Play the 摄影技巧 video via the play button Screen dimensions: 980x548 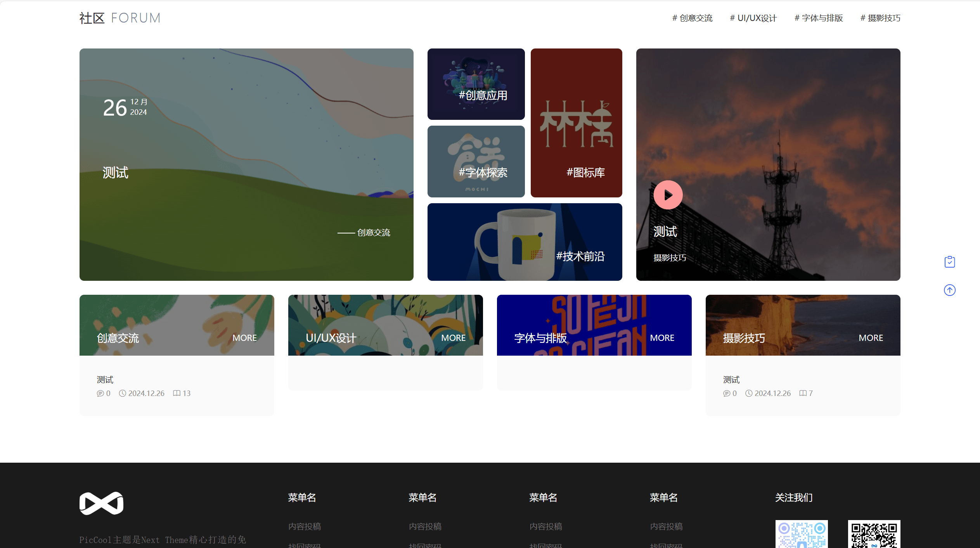click(668, 195)
